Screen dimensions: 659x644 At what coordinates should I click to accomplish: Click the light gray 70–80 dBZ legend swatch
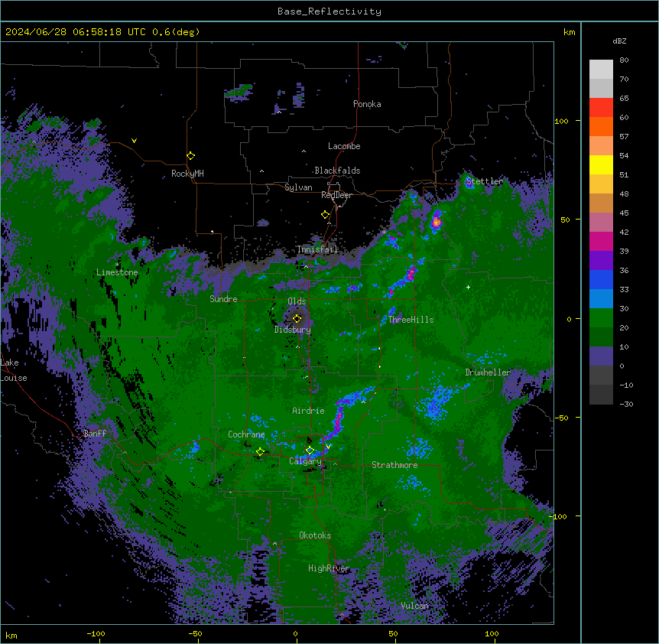(x=601, y=70)
